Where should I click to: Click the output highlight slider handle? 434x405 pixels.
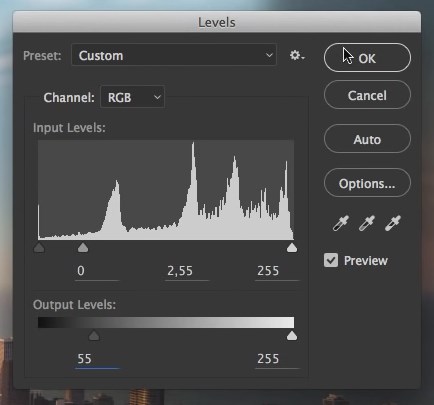(x=292, y=336)
